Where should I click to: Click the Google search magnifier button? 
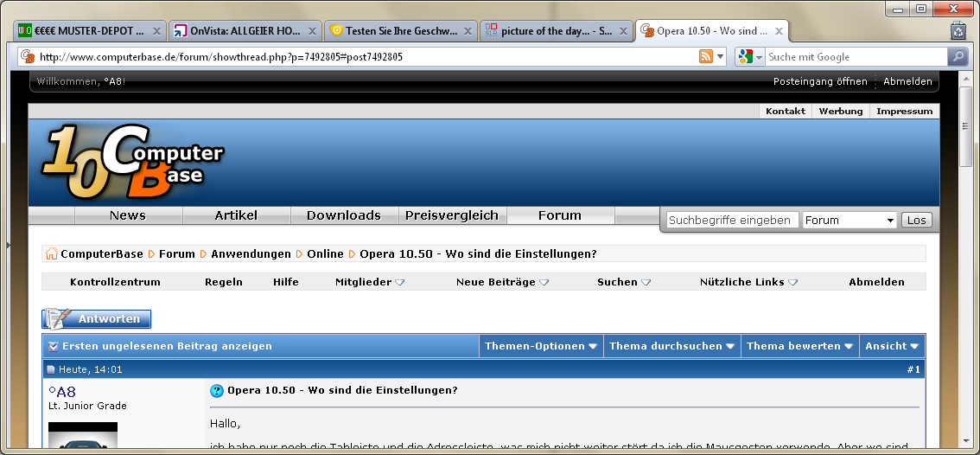958,57
